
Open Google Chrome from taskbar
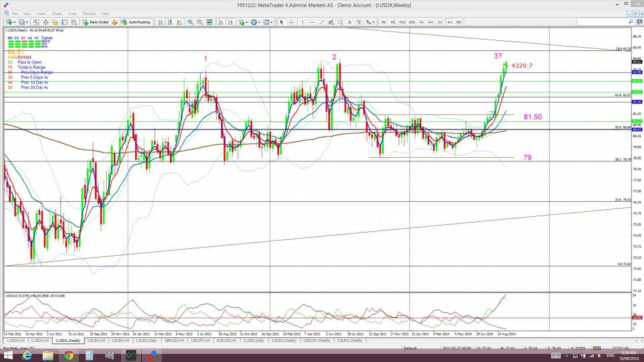pos(68,356)
